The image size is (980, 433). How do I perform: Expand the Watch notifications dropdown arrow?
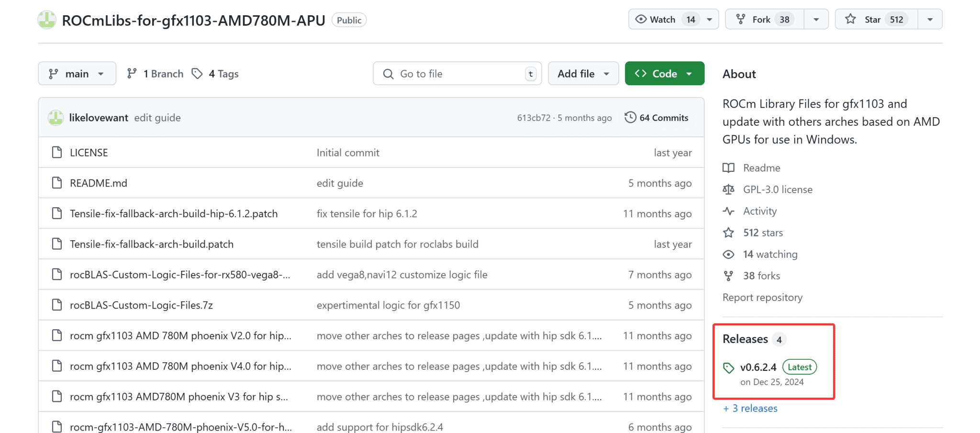pyautogui.click(x=710, y=19)
